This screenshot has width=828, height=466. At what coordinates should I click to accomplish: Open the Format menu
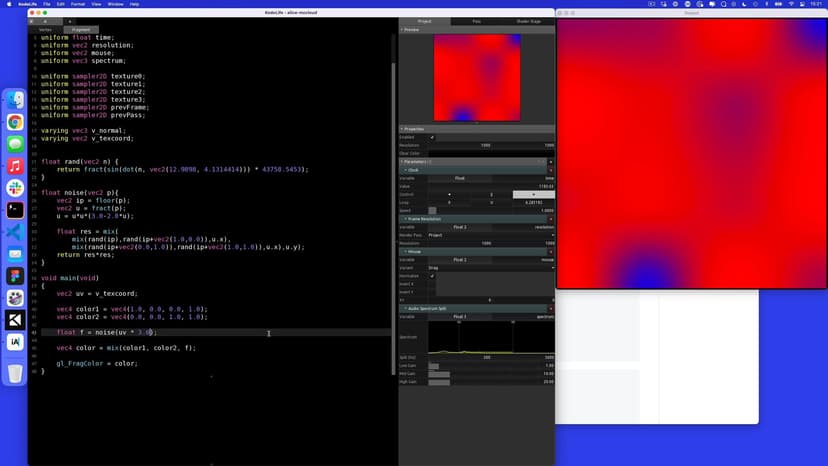tap(78, 4)
